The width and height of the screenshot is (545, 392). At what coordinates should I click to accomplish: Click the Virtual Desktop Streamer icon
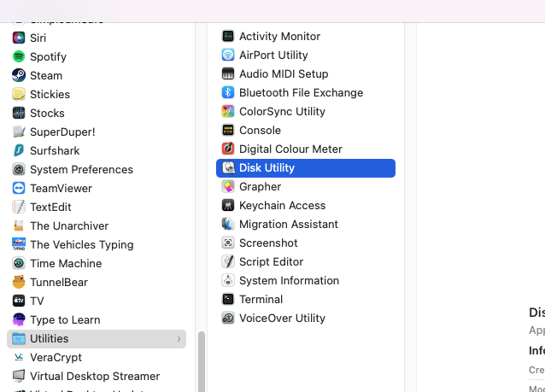click(x=19, y=376)
